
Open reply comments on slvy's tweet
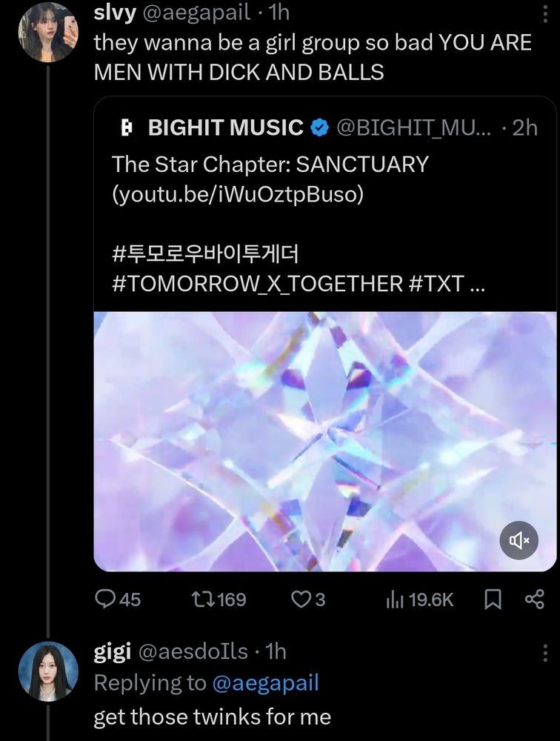117,599
